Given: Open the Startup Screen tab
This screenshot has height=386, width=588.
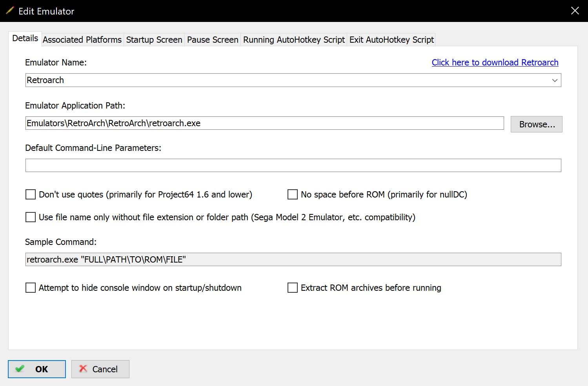Looking at the screenshot, I should (x=154, y=40).
